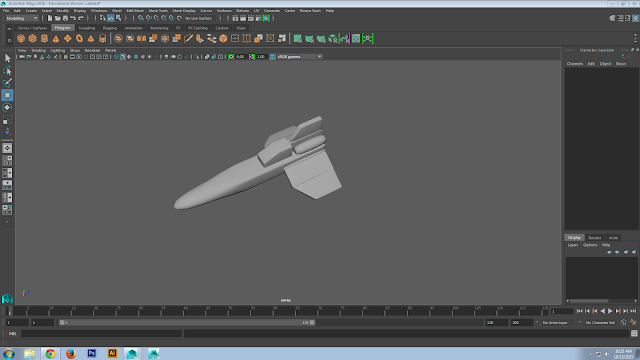Create a polygon torus from the shelf
Viewport: 640px width, 360px height.
[x=79, y=38]
